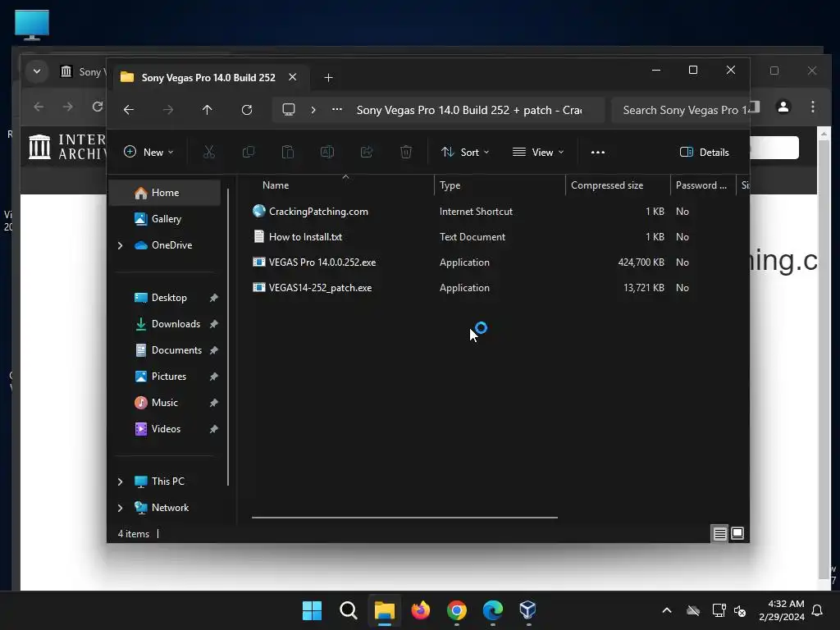Go up one folder level

coord(208,110)
